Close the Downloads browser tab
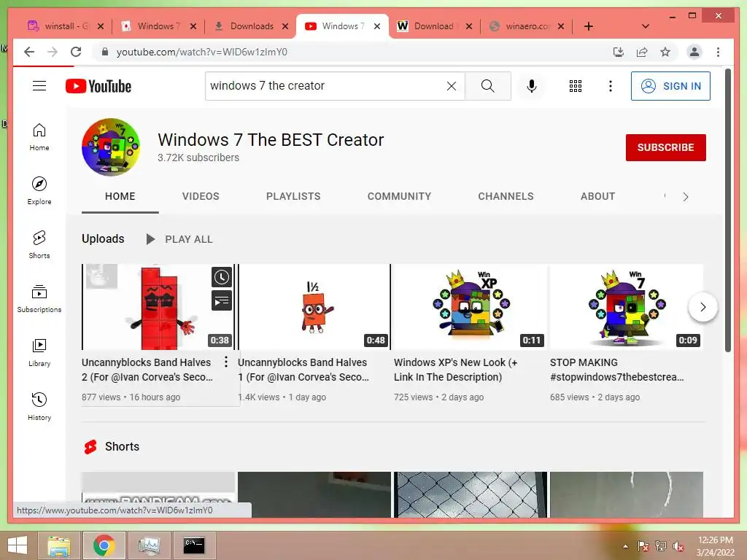This screenshot has width=747, height=560. 285,26
